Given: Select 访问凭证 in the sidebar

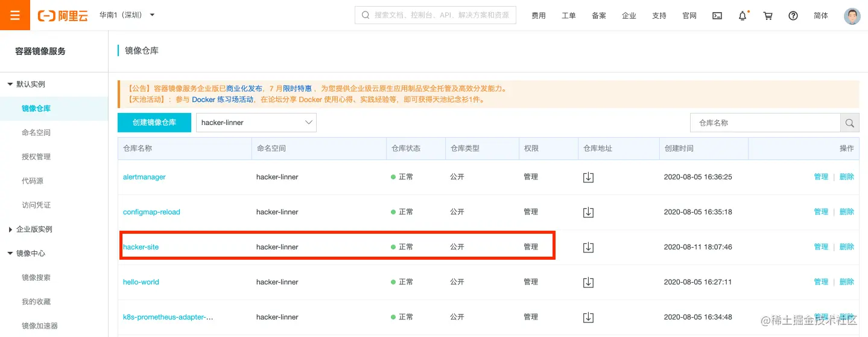Looking at the screenshot, I should pos(36,205).
